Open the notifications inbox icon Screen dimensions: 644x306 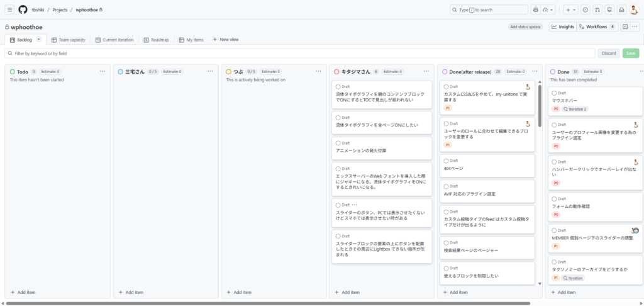point(622,9)
